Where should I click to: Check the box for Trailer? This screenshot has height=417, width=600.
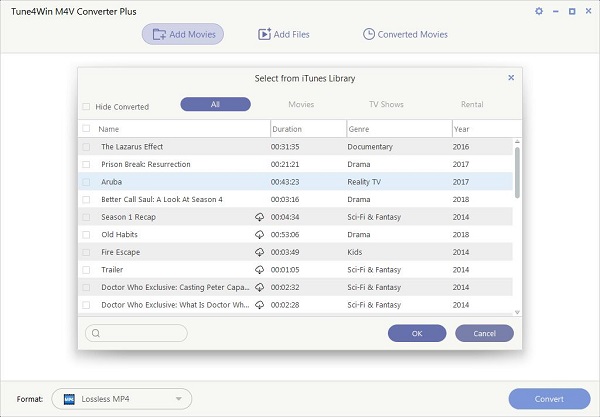coord(86,270)
